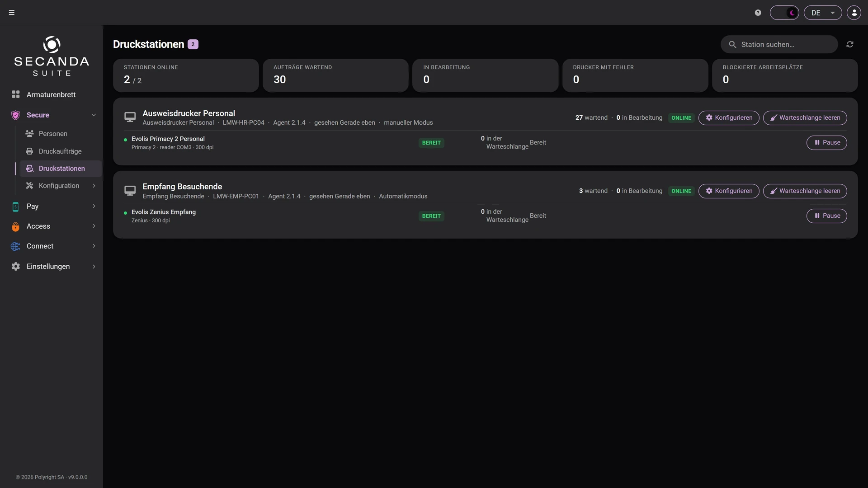The height and width of the screenshot is (488, 868).
Task: Expand the Access section chevron
Action: coord(94,226)
